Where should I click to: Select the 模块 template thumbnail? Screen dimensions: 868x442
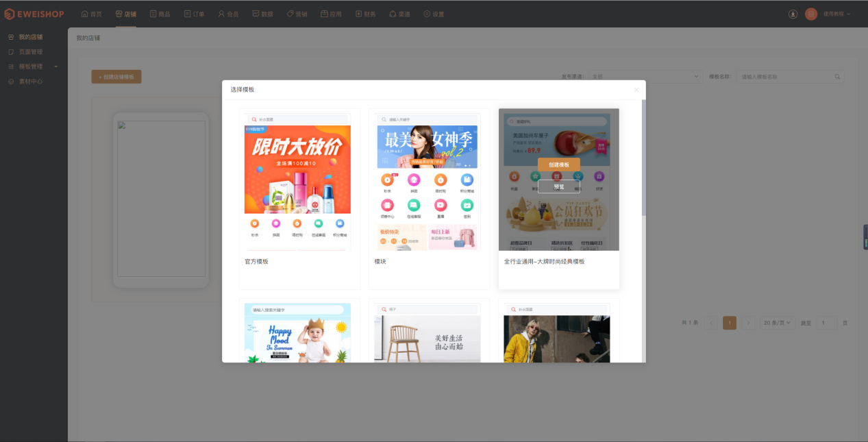click(x=428, y=181)
